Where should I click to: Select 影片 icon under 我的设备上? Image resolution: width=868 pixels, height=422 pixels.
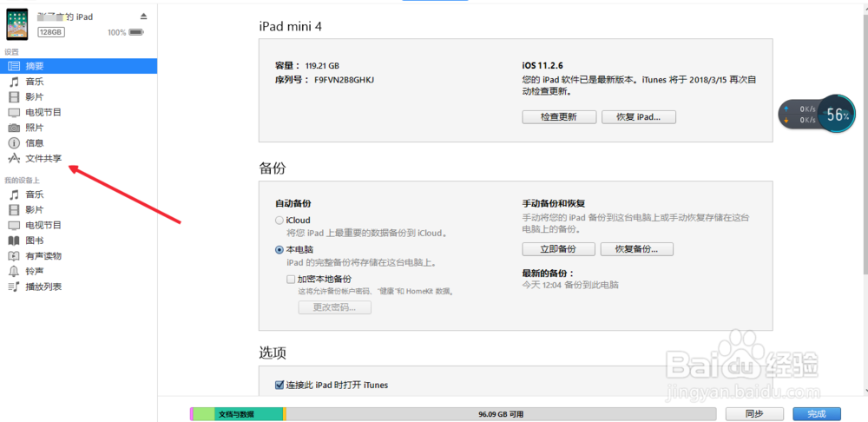point(15,210)
